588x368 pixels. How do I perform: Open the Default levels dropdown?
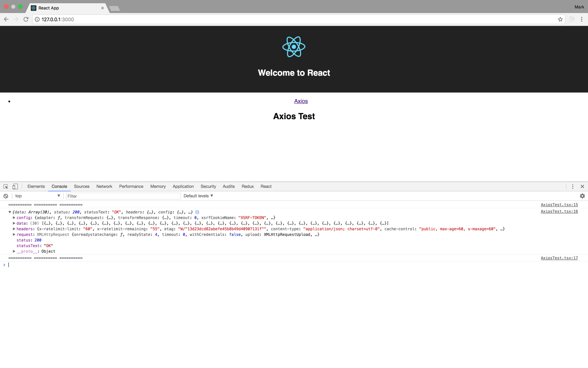tap(198, 196)
